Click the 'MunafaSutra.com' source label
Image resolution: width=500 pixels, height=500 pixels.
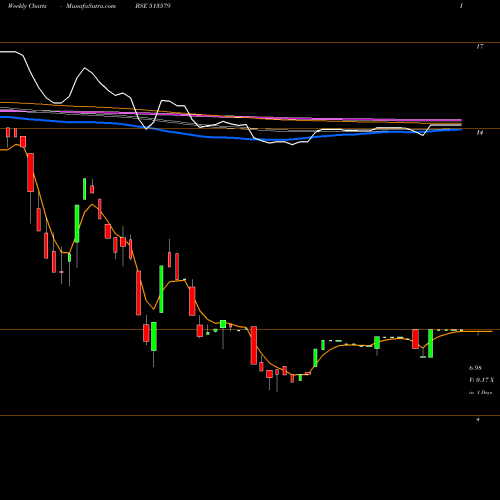[91, 6]
